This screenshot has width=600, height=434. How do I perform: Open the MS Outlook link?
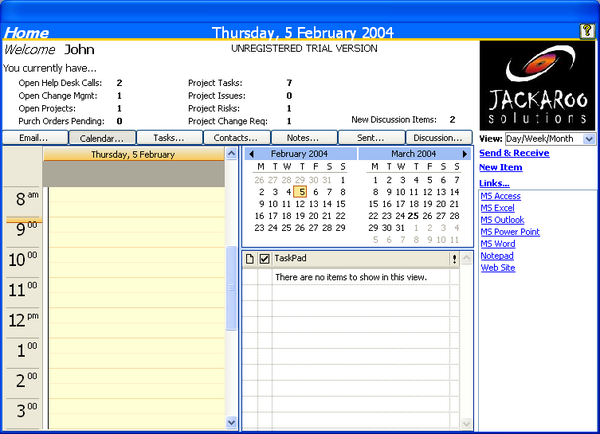(x=501, y=220)
